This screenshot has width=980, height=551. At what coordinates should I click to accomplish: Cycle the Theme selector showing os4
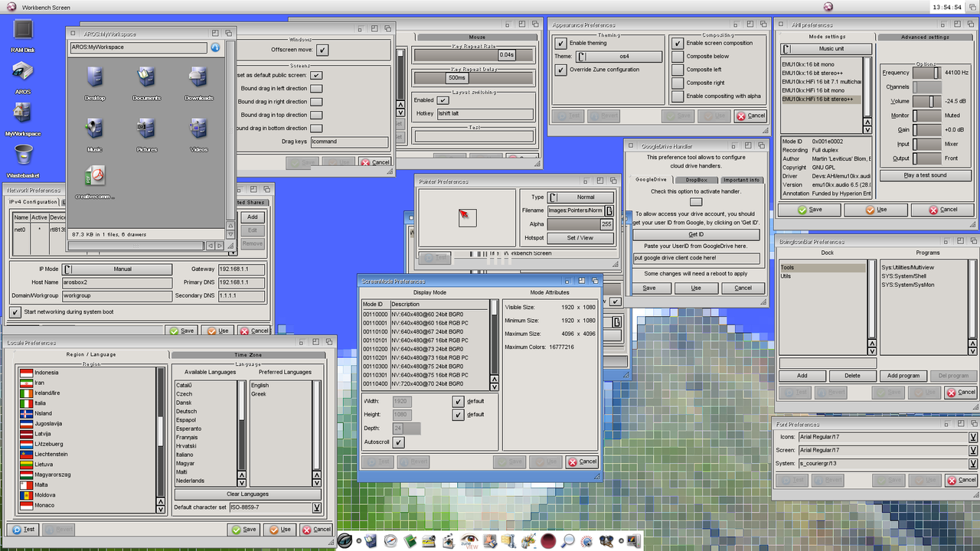coord(619,57)
